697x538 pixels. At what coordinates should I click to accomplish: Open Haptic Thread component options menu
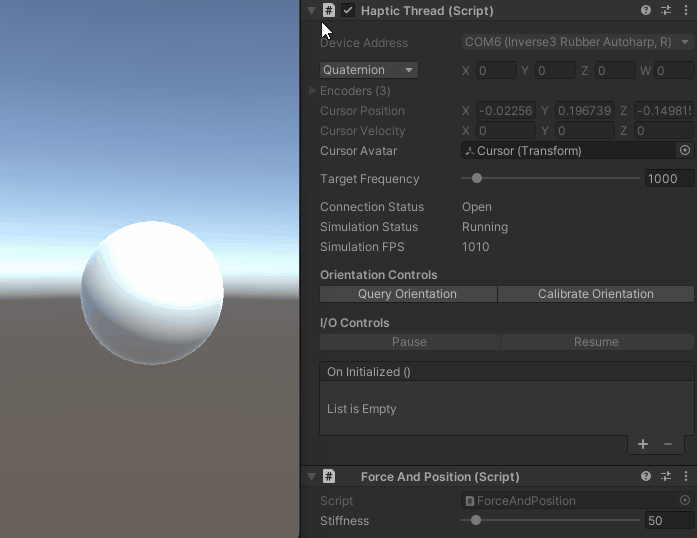pos(685,10)
